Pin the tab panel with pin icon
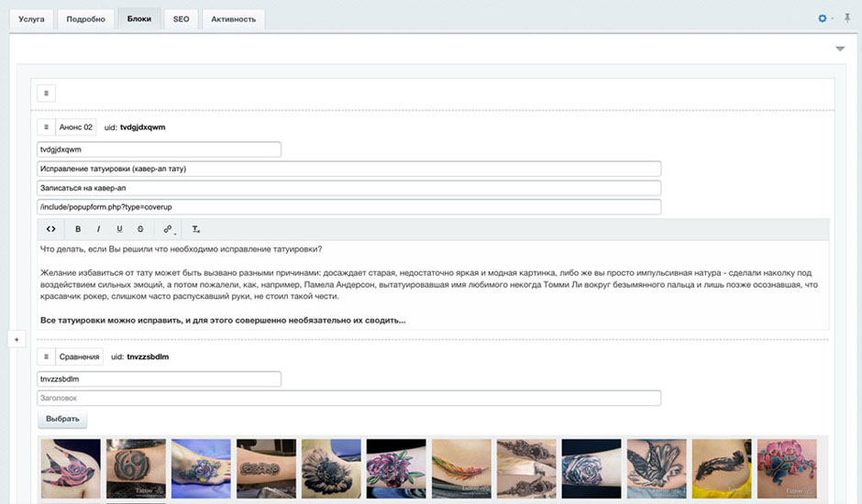This screenshot has width=862, height=504. [845, 18]
